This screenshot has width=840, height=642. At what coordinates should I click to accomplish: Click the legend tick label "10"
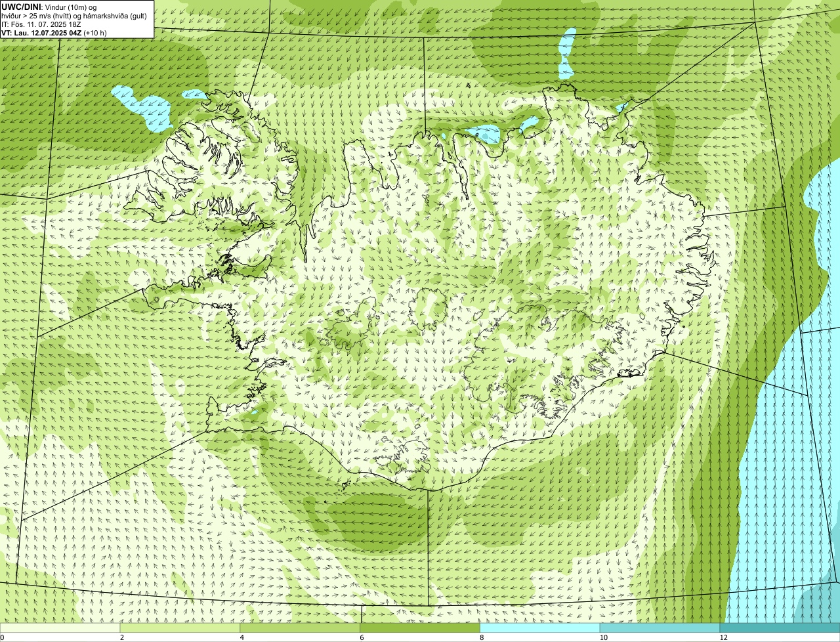(x=602, y=637)
